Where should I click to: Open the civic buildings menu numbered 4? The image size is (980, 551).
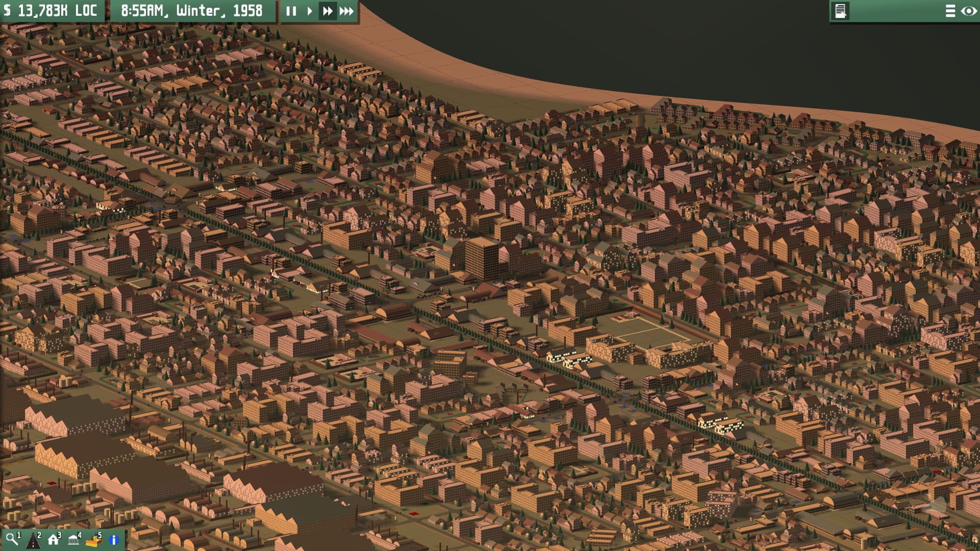[x=73, y=538]
